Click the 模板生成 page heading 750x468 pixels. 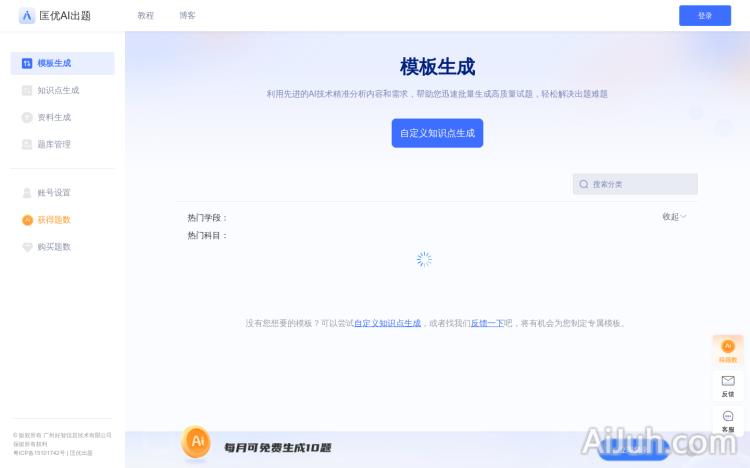pos(437,67)
